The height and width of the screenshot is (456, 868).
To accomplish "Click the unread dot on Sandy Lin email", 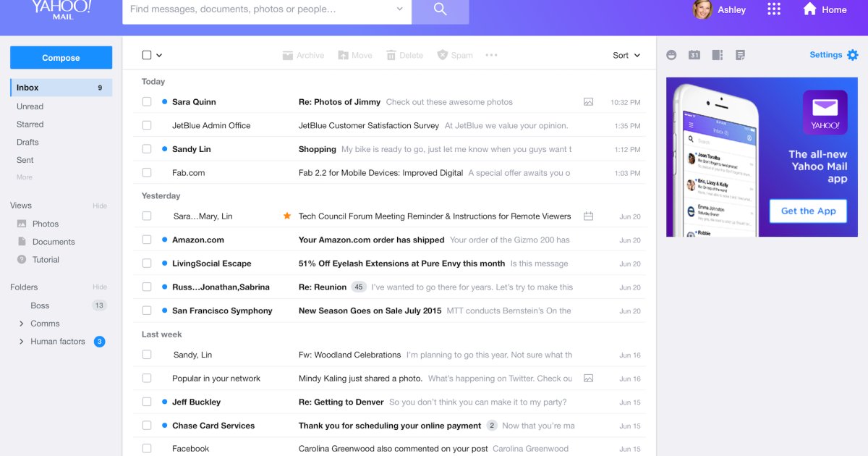I will coord(165,149).
